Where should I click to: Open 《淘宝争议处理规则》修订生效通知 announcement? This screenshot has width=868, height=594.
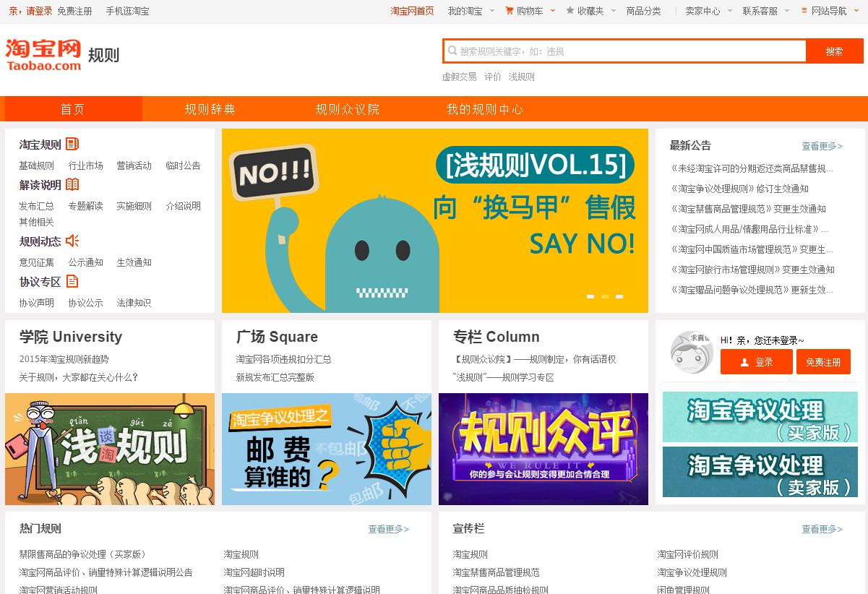(739, 189)
